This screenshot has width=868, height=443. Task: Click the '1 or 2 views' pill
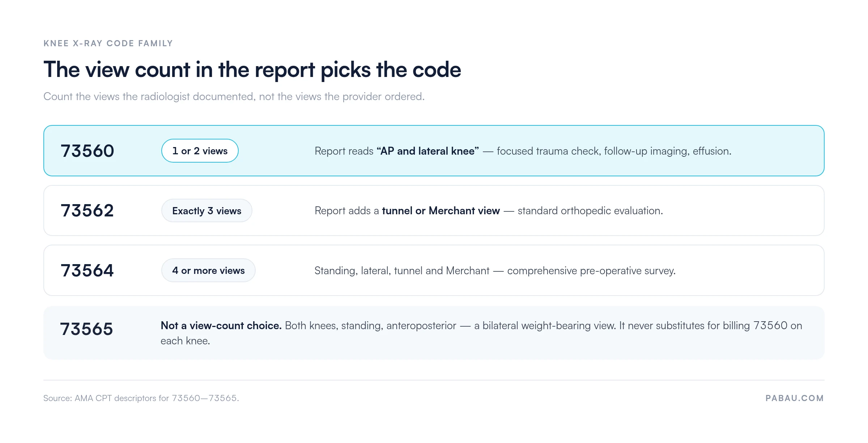coord(200,151)
